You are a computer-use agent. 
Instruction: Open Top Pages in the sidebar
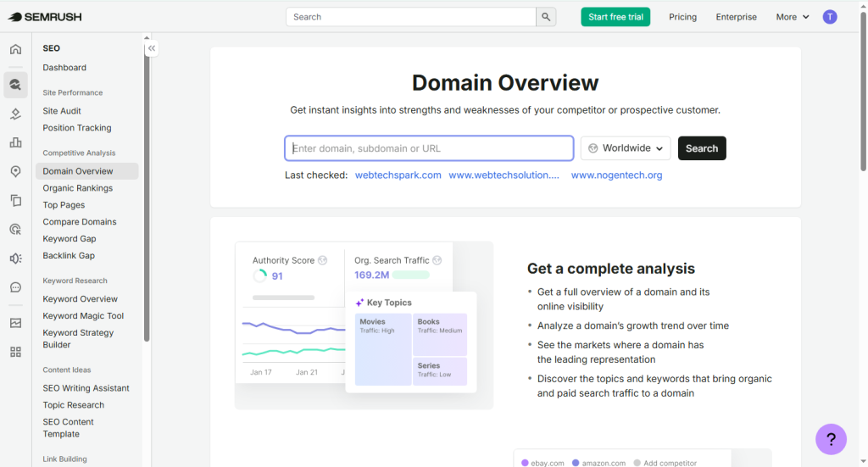[64, 205]
